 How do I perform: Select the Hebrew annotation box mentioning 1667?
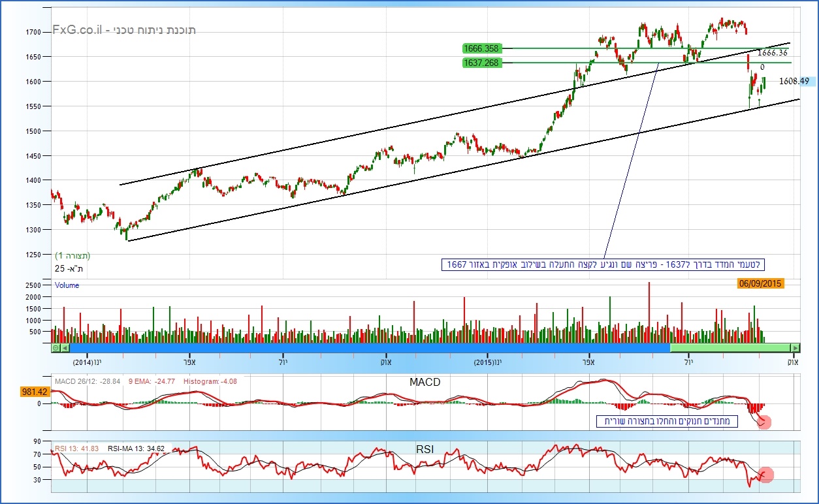click(x=604, y=264)
